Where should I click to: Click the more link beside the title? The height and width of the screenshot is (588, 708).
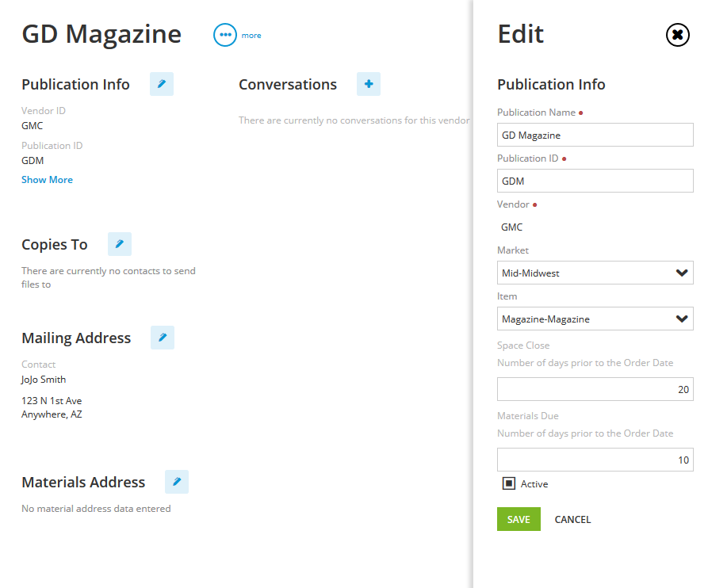tap(251, 35)
